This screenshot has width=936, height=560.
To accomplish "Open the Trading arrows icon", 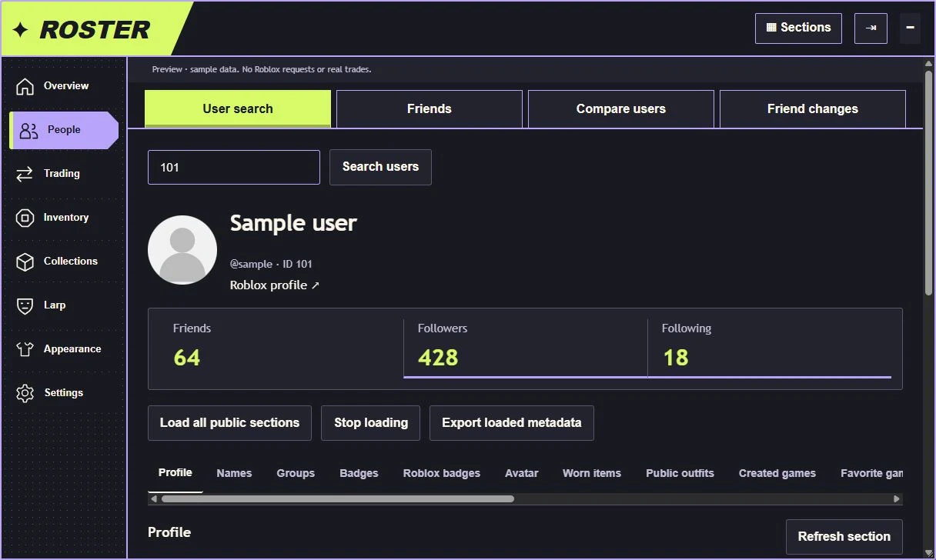I will 25,174.
